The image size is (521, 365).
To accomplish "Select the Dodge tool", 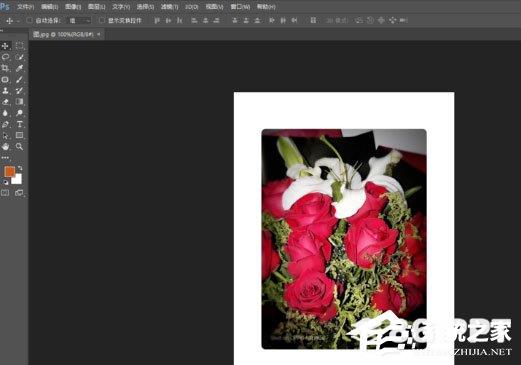I will [20, 113].
